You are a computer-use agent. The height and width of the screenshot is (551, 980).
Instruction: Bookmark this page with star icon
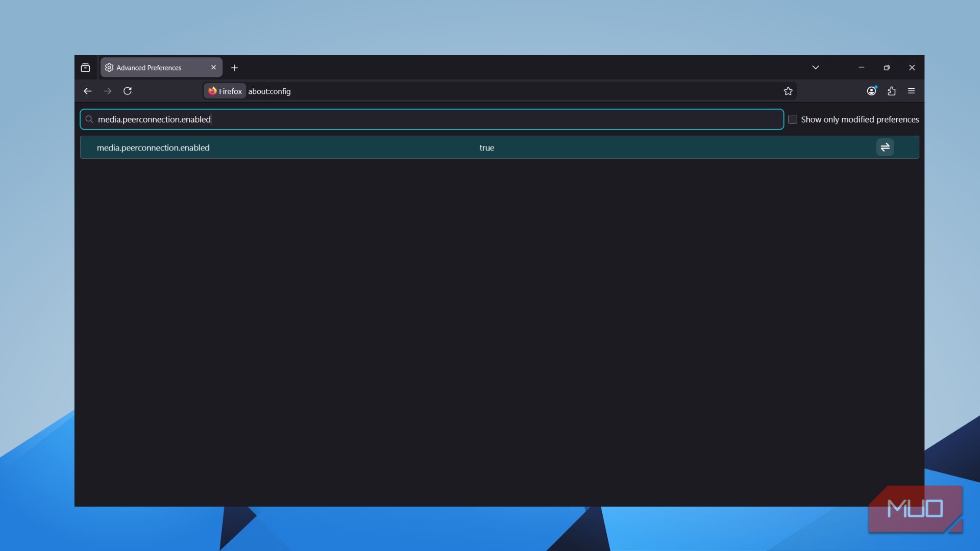pyautogui.click(x=788, y=91)
